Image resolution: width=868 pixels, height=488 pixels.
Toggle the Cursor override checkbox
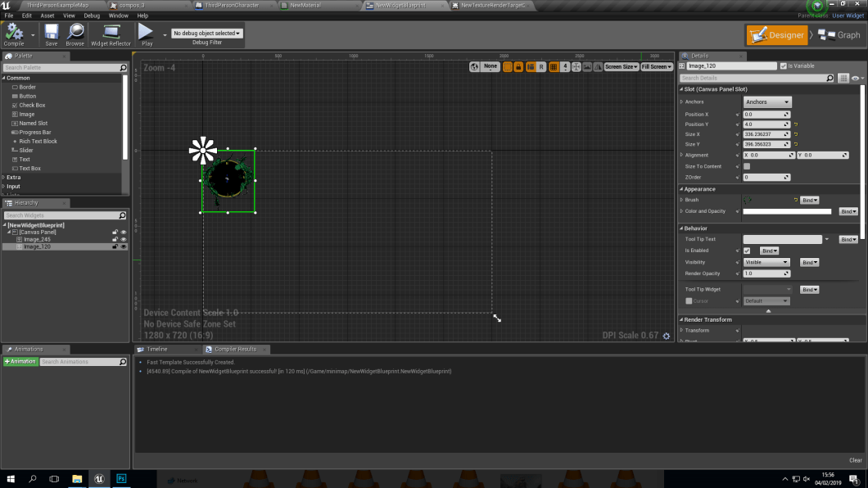689,301
